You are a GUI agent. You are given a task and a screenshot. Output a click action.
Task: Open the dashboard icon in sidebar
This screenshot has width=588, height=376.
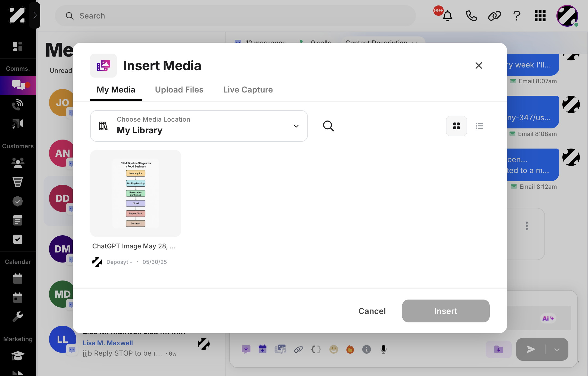point(18,47)
